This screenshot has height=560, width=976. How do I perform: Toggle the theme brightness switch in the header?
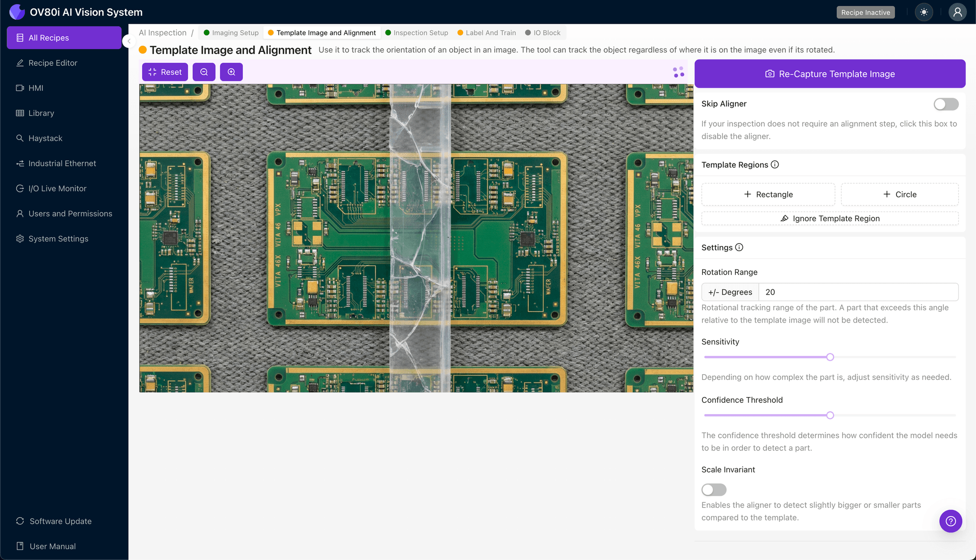pyautogui.click(x=924, y=12)
